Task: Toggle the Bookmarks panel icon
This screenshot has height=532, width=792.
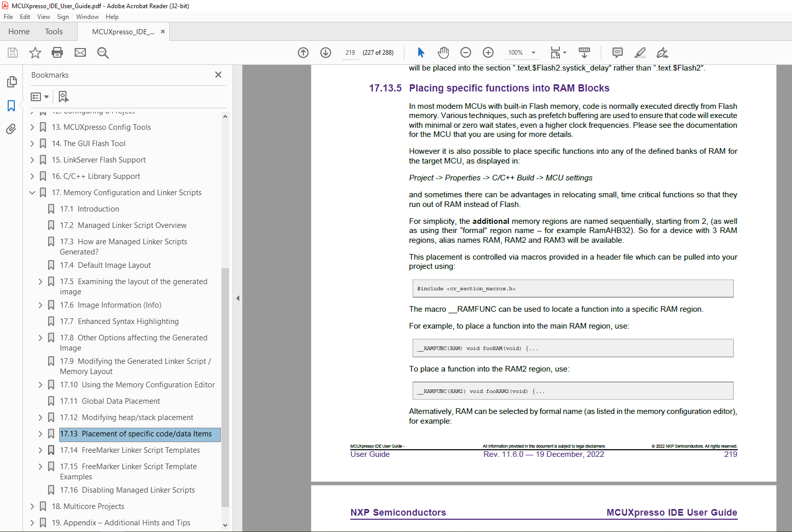Action: 11,106
